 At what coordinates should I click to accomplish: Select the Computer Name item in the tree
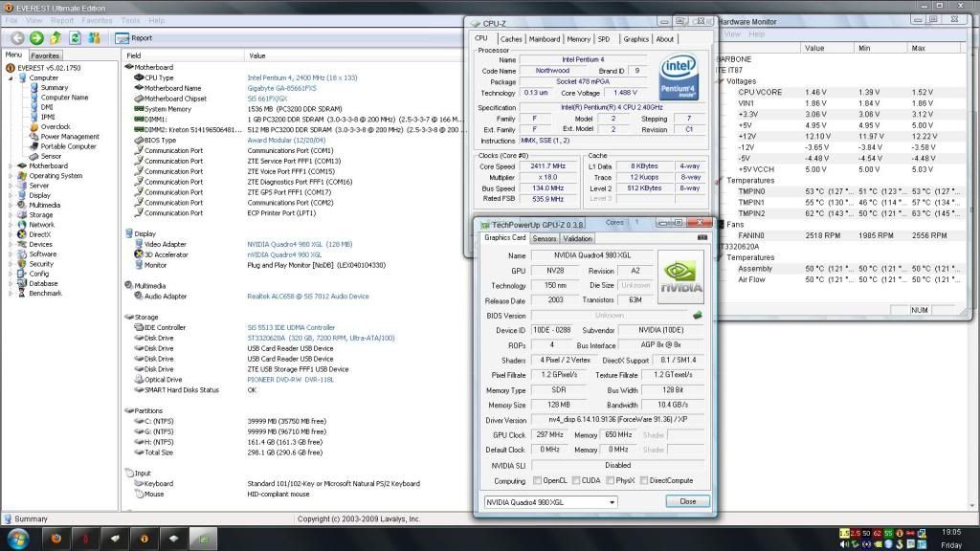64,98
